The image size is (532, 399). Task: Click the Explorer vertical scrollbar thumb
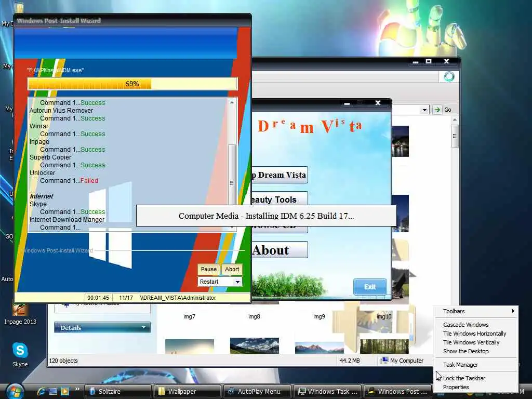(x=454, y=136)
